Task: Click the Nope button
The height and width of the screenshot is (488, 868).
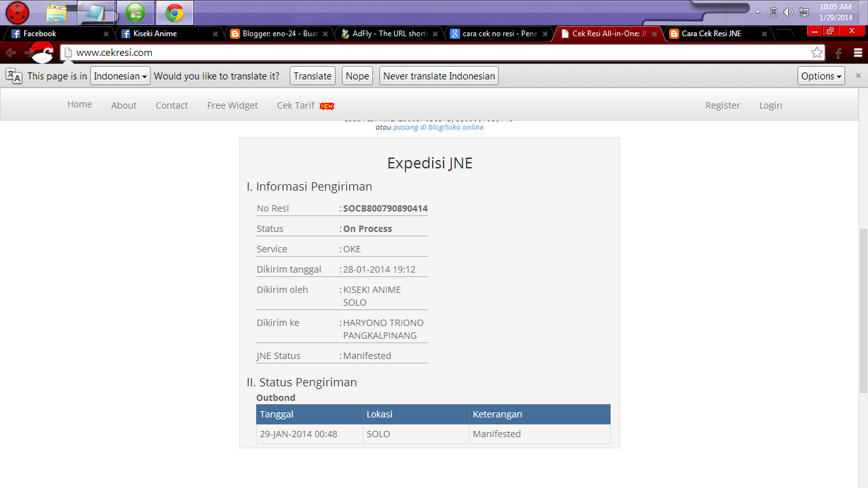Action: tap(357, 76)
